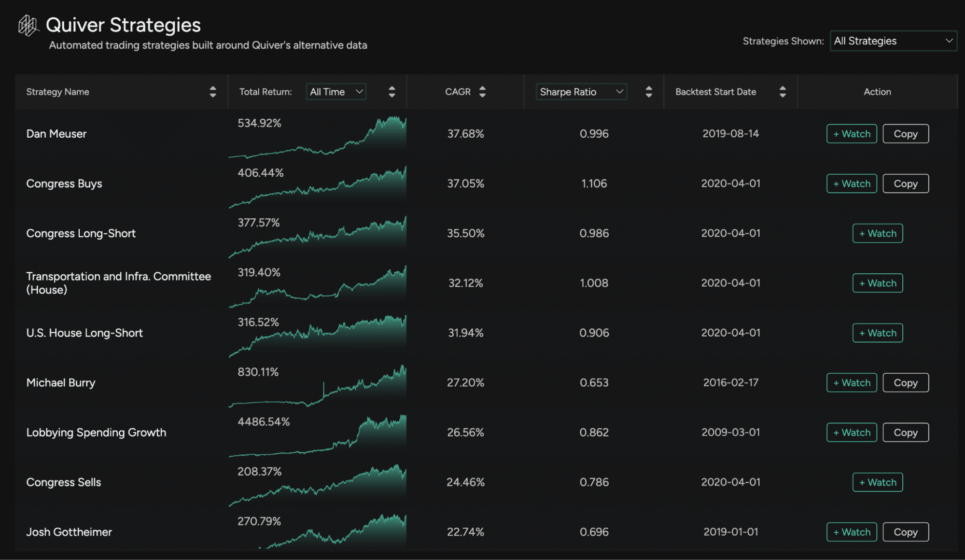Sort by Strategy Name arrows icon
This screenshot has width=965, height=560.
click(212, 92)
